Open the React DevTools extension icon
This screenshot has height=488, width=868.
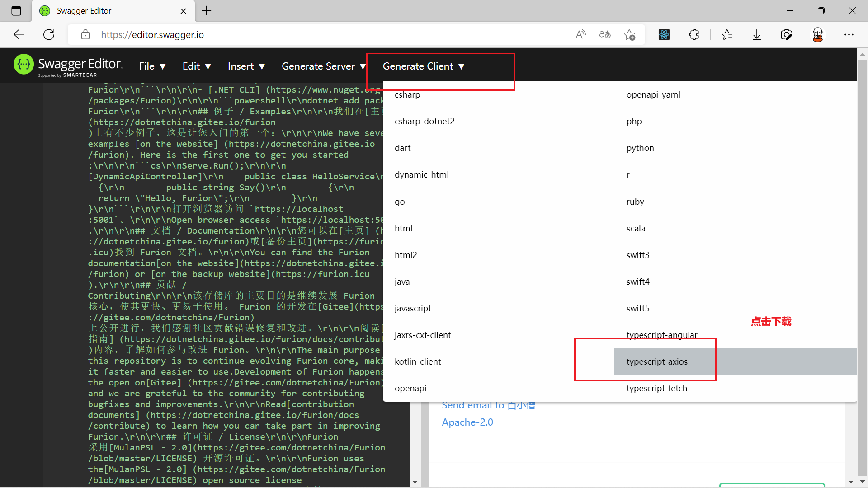[x=664, y=34]
